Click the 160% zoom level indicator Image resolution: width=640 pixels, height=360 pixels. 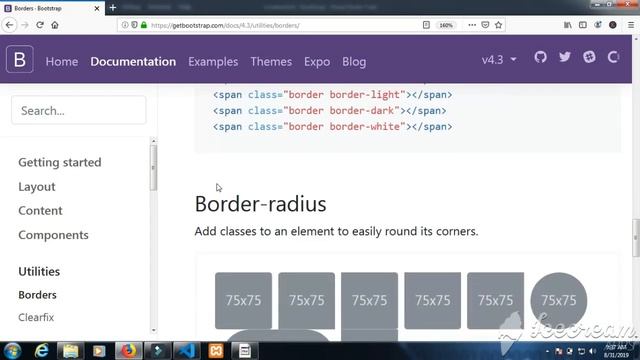pos(446,25)
